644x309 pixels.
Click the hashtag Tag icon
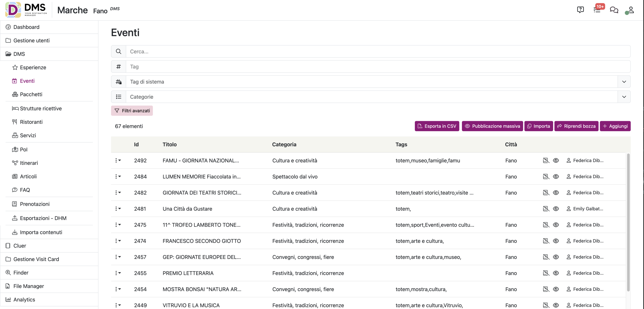118,66
